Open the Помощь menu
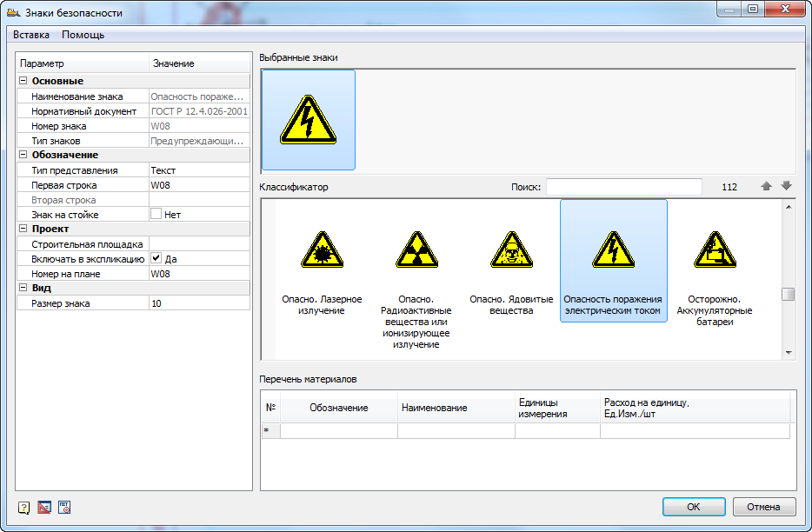This screenshot has width=812, height=532. pyautogui.click(x=83, y=35)
